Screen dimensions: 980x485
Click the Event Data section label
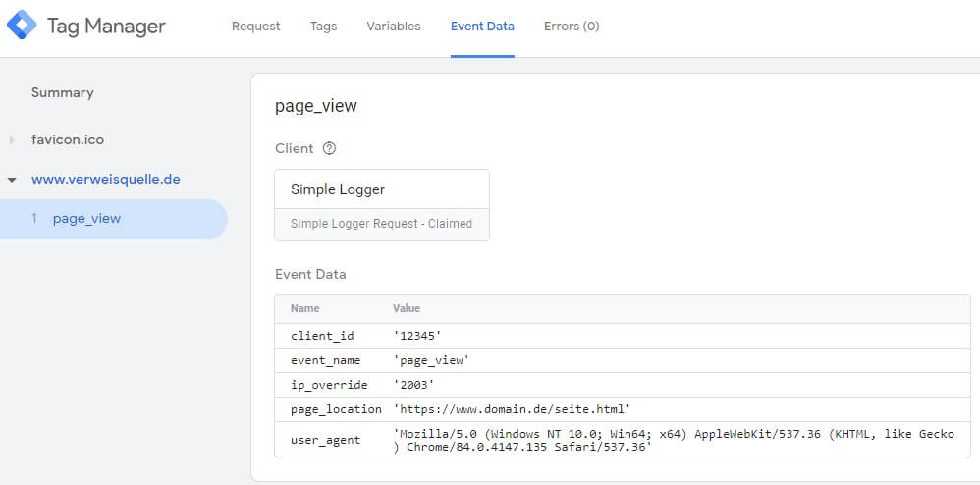310,274
